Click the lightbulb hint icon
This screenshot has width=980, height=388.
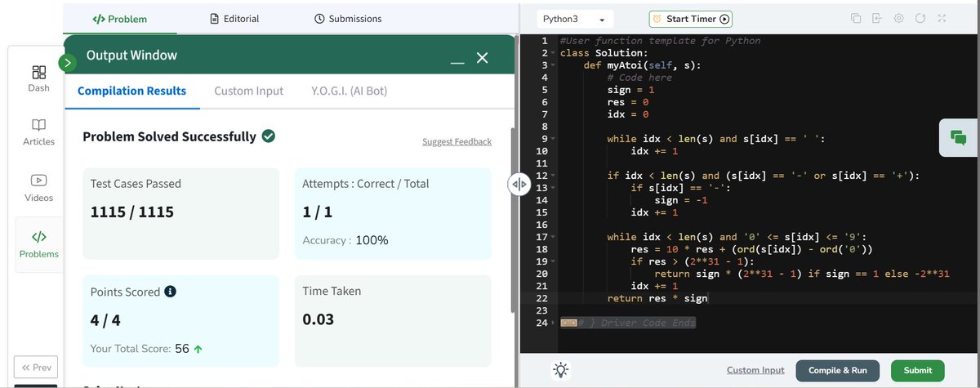pos(561,369)
